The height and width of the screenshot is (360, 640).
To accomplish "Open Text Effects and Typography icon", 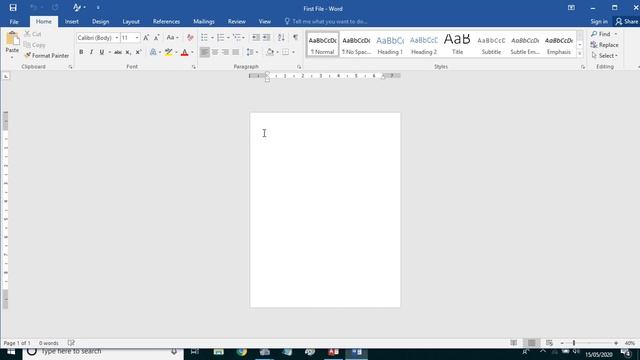I will point(153,52).
